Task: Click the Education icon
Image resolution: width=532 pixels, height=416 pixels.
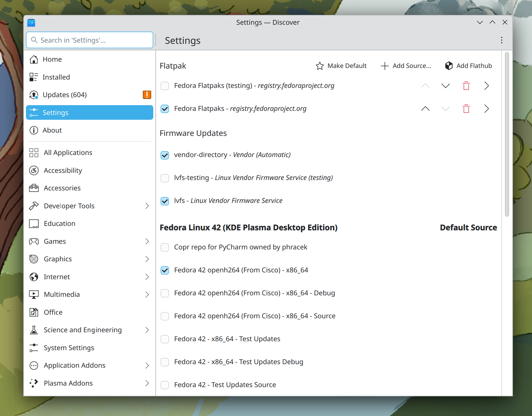Action: (34, 223)
